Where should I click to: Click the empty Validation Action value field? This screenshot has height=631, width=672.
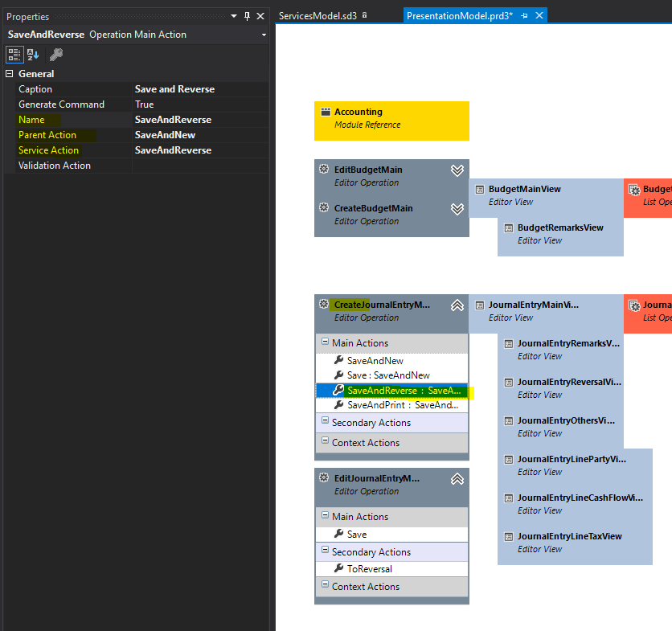(x=201, y=166)
